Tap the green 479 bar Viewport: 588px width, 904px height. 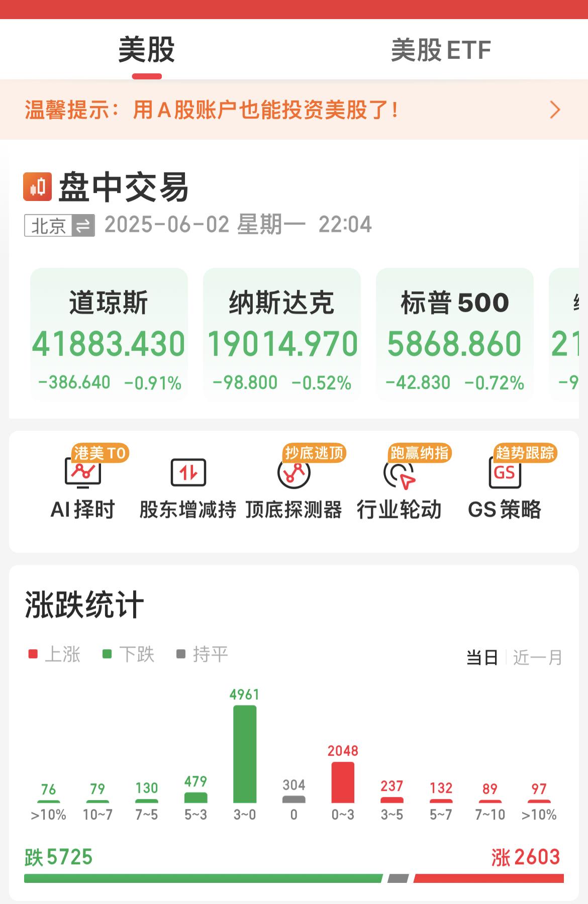coord(196,797)
